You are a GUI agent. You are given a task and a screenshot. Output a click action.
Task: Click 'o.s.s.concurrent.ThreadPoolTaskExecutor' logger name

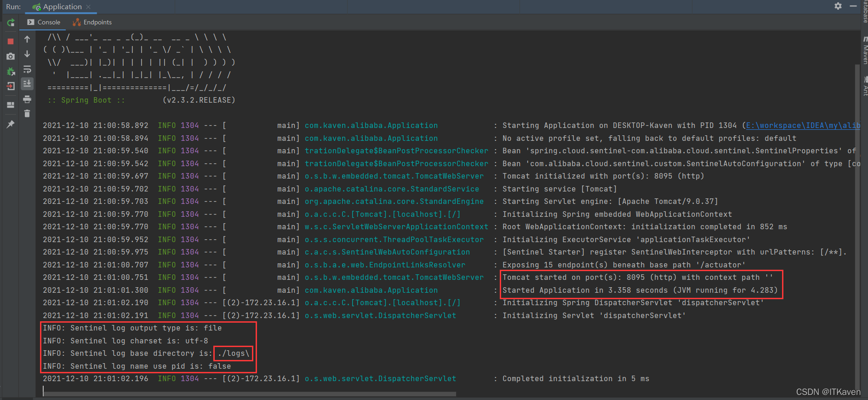[394, 240]
